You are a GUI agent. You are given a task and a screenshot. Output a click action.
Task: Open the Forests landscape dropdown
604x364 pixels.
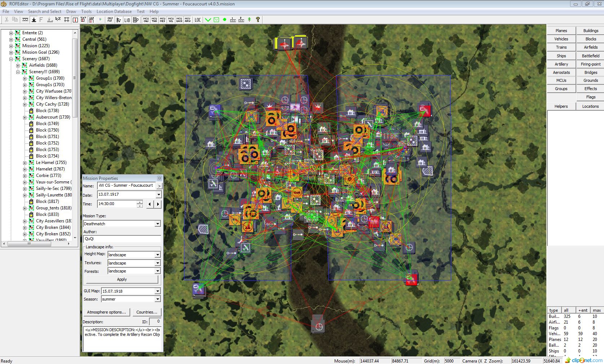click(158, 271)
